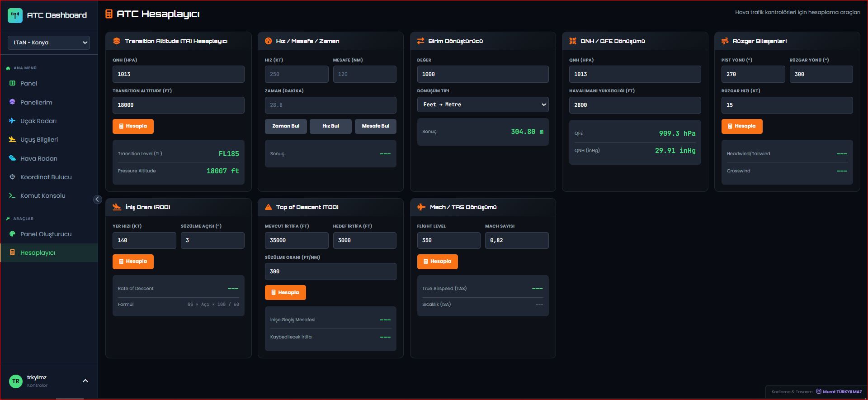Click the Panel grid icon in sidebar
The image size is (868, 400).
(12, 83)
